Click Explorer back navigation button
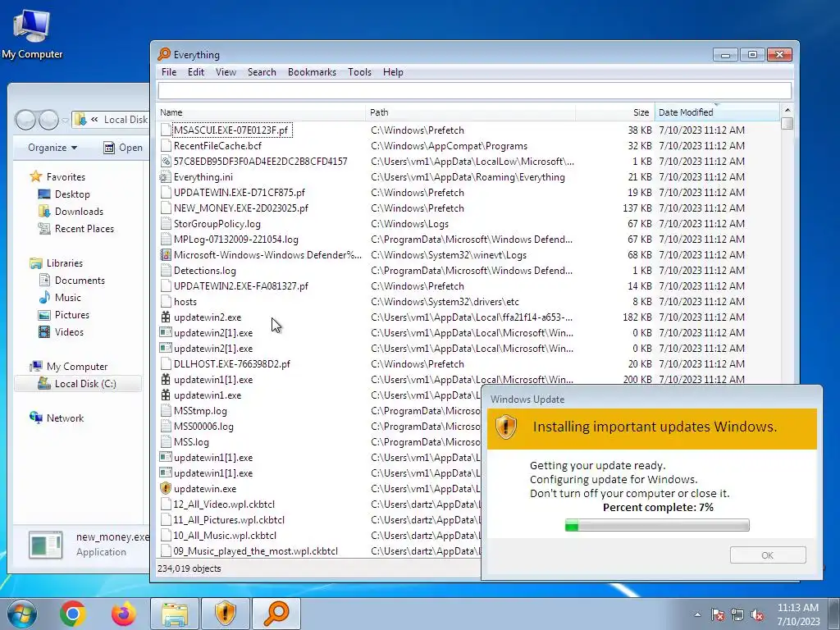The height and width of the screenshot is (630, 840). click(x=25, y=120)
